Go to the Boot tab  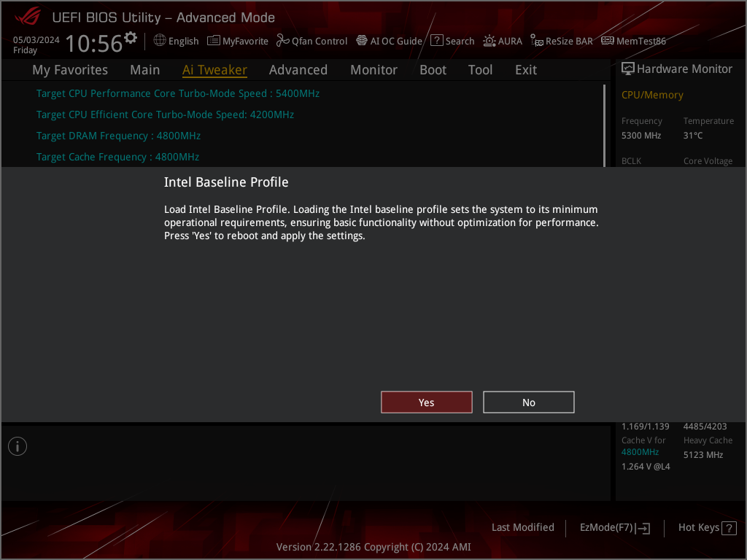point(433,70)
